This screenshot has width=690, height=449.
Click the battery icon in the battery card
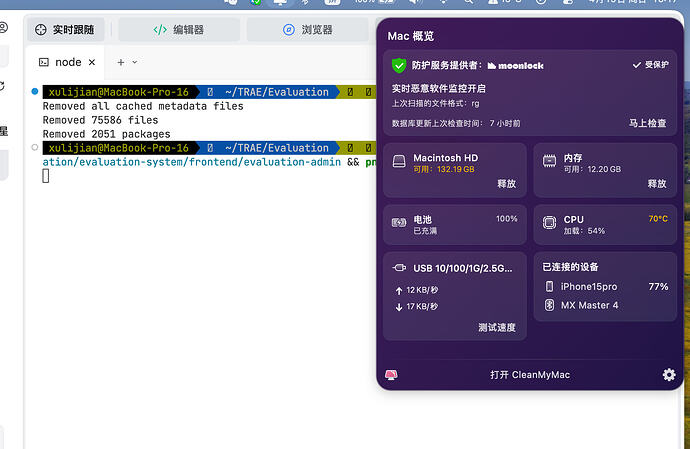tap(399, 223)
